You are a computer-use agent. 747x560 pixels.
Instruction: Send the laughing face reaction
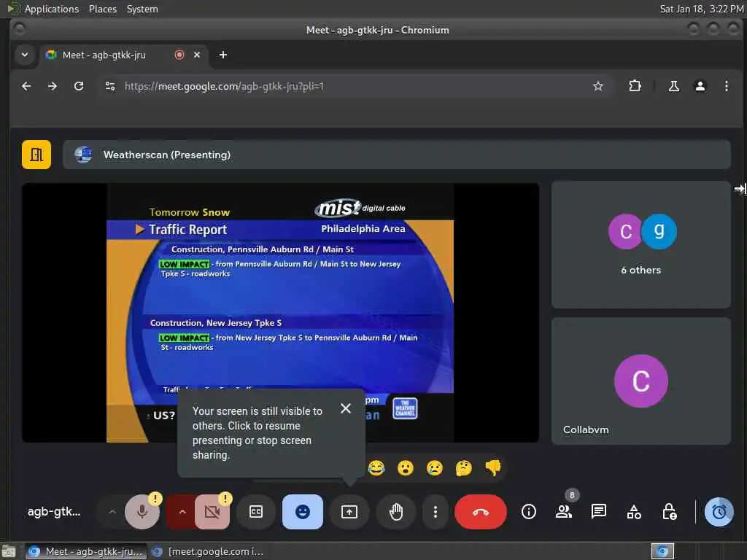tap(376, 468)
